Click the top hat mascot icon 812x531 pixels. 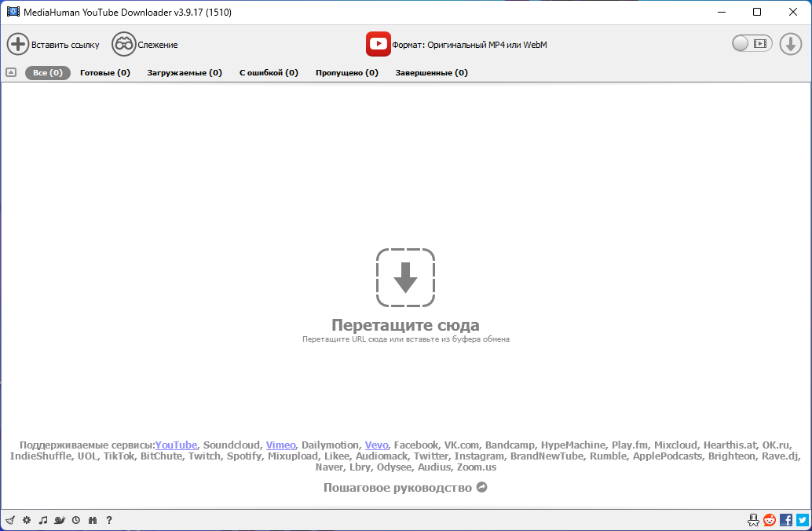(x=754, y=520)
